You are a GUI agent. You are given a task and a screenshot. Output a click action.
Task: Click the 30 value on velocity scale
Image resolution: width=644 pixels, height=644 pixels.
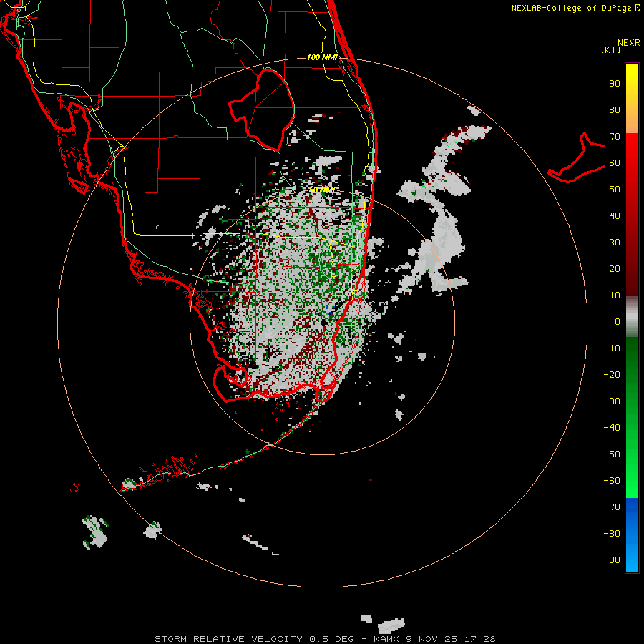(615, 243)
